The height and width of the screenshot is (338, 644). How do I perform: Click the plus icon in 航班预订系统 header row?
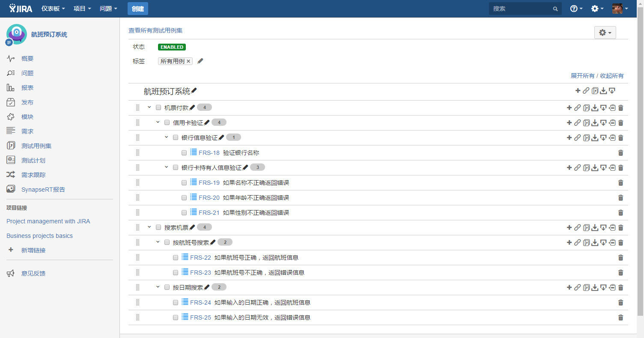click(x=578, y=90)
